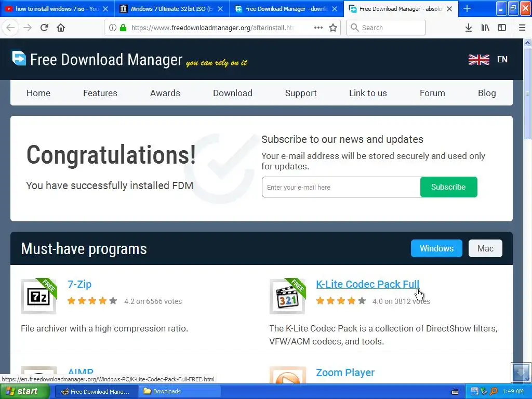
Task: Open page actions three-dot menu
Action: [x=318, y=28]
